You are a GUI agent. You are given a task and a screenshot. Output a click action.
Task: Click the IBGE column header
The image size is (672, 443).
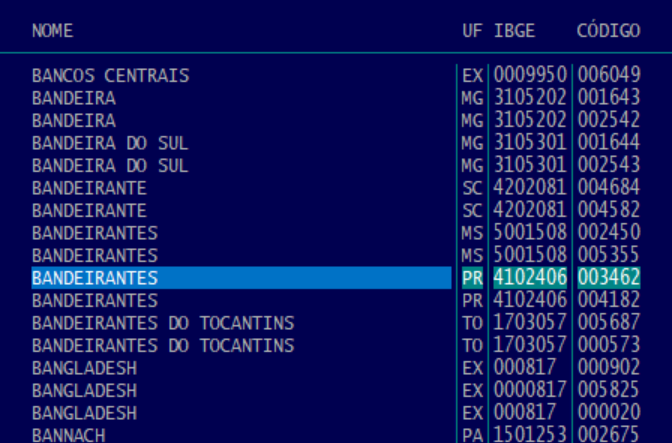point(514,31)
